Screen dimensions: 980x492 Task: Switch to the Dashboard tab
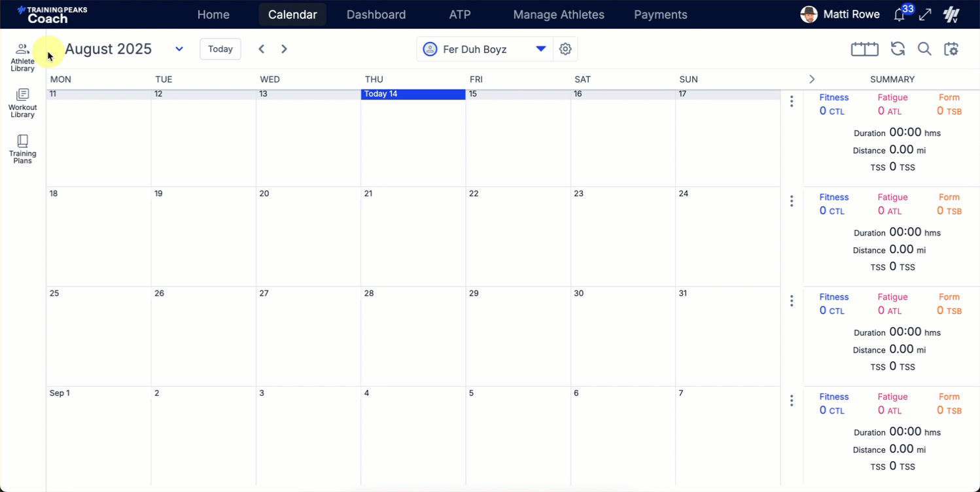pyautogui.click(x=376, y=14)
